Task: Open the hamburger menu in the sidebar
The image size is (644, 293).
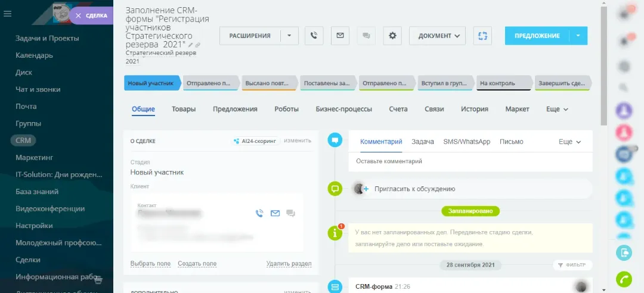Action: [7, 14]
